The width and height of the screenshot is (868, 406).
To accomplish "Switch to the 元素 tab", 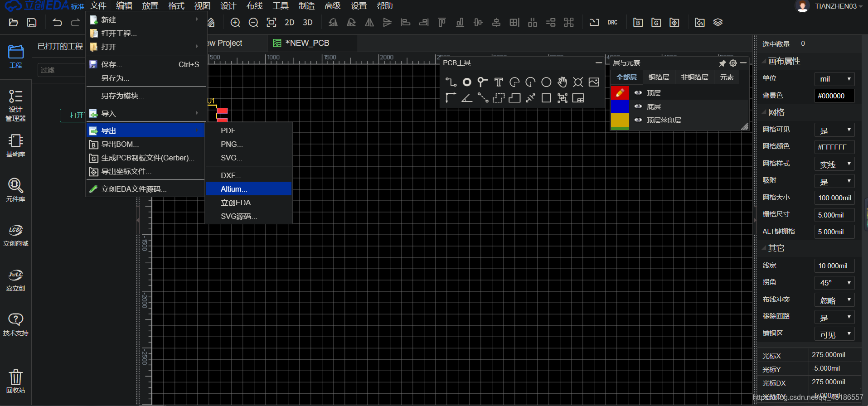I will [x=727, y=77].
